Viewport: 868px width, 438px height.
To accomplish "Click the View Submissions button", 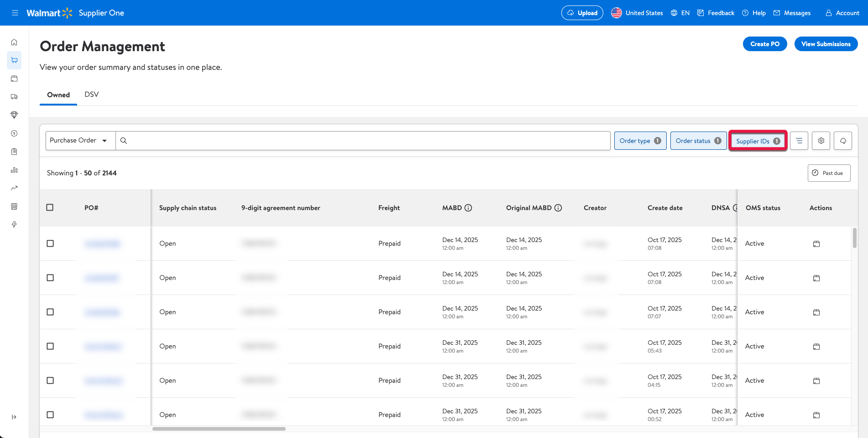I will point(826,44).
